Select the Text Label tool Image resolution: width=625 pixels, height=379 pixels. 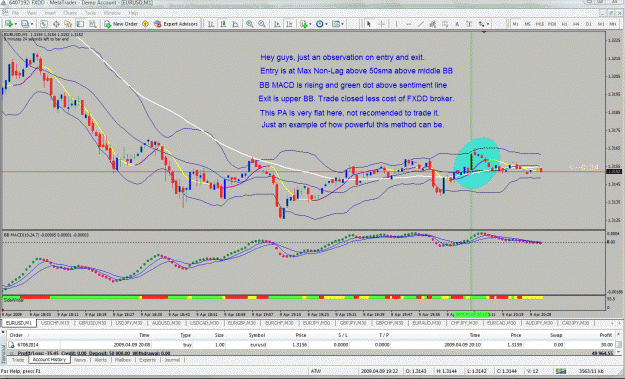pyautogui.click(x=469, y=24)
